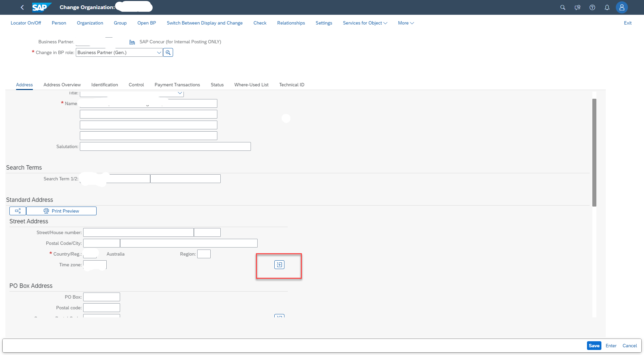Image resolution: width=644 pixels, height=355 pixels.
Task: Select the Person toolbar item
Action: [x=59, y=23]
